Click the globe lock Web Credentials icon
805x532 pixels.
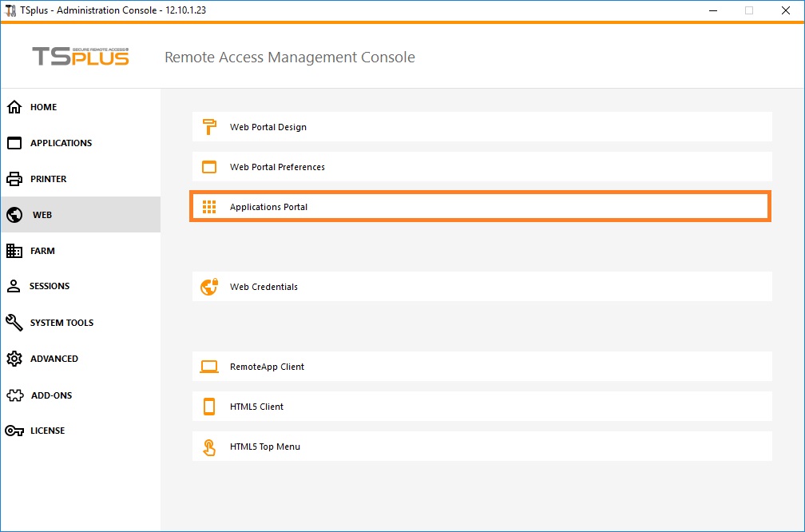[209, 287]
